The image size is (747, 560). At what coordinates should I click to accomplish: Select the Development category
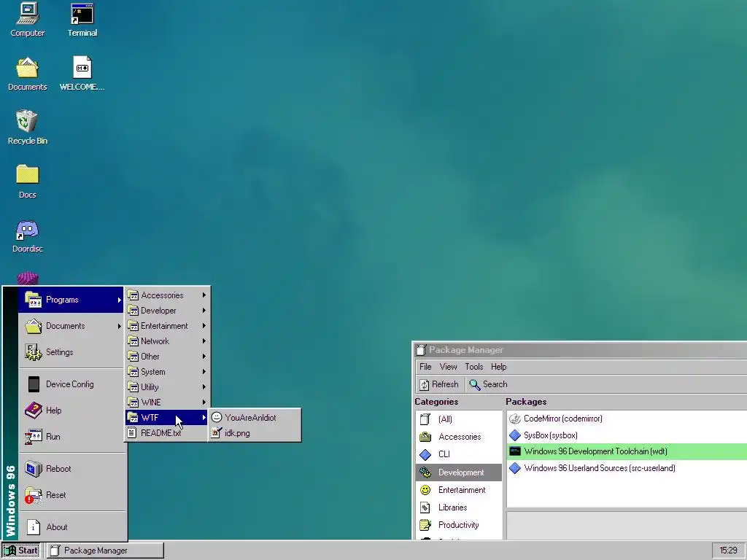(458, 472)
